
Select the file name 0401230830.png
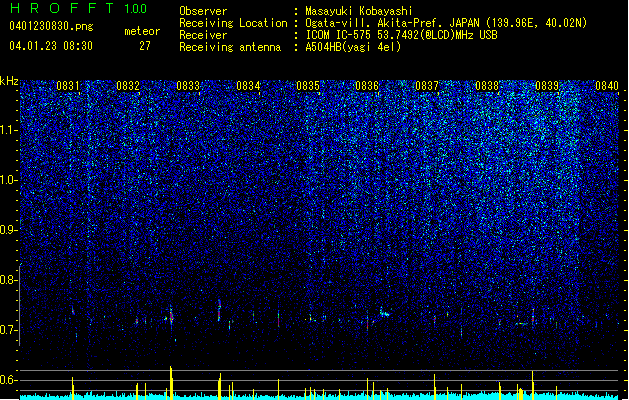(x=51, y=26)
